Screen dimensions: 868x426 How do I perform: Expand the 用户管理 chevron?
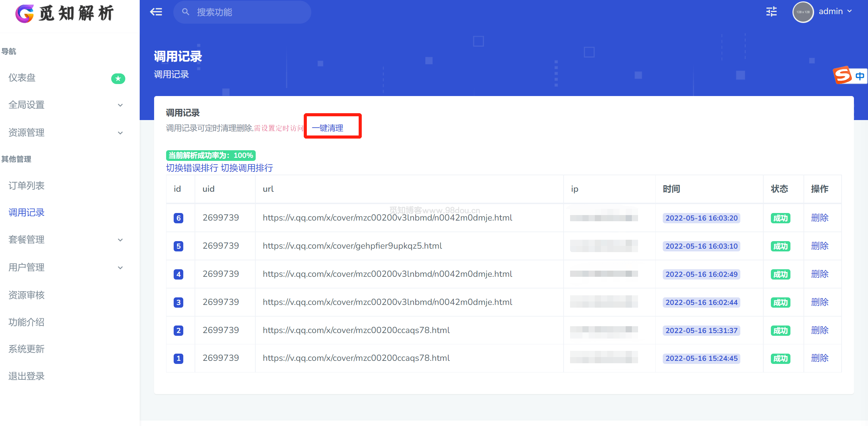pyautogui.click(x=120, y=268)
